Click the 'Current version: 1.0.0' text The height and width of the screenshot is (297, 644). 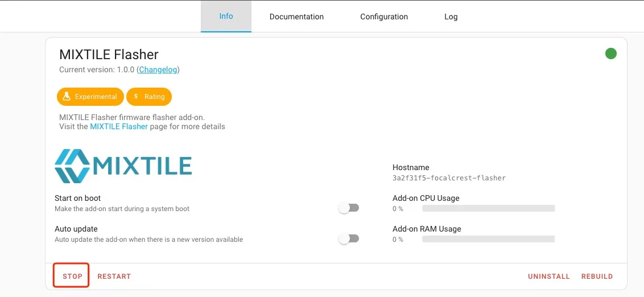(x=97, y=69)
